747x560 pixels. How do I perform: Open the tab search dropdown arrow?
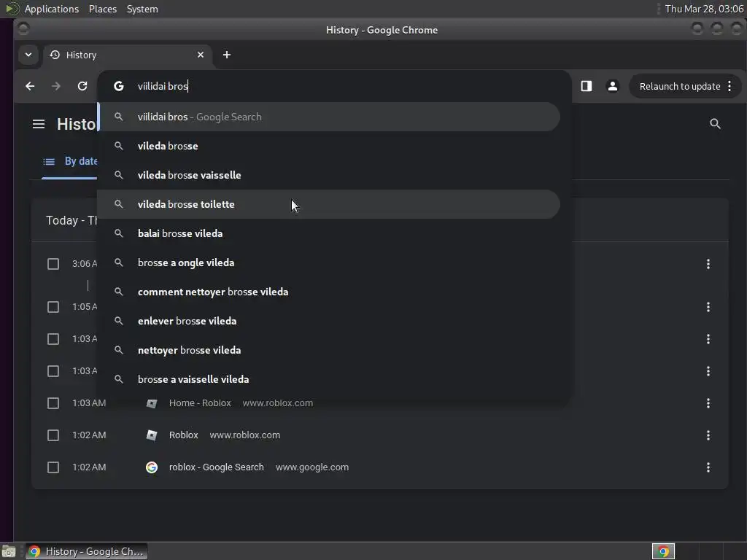[x=28, y=55]
